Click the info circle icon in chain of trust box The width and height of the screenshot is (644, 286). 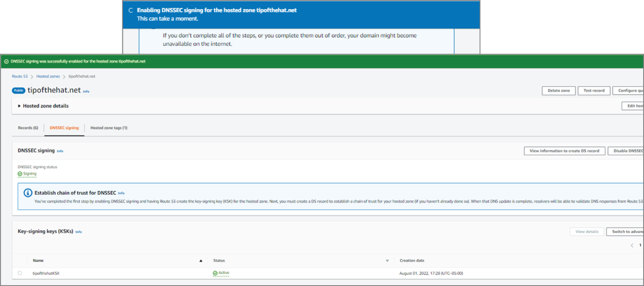coord(28,193)
